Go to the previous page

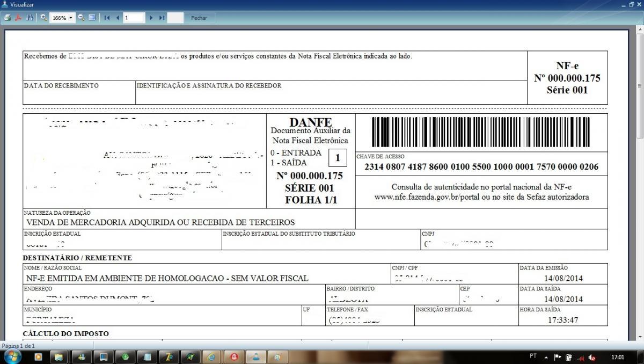coord(118,18)
